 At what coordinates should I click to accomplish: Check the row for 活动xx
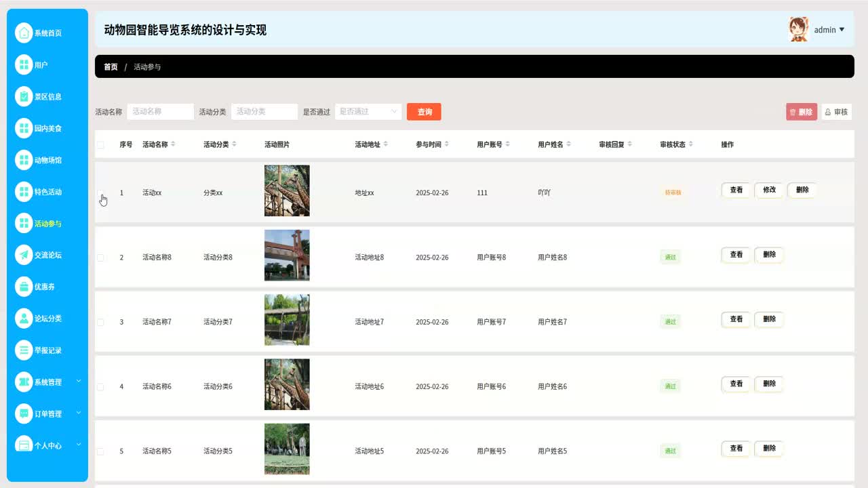point(100,193)
